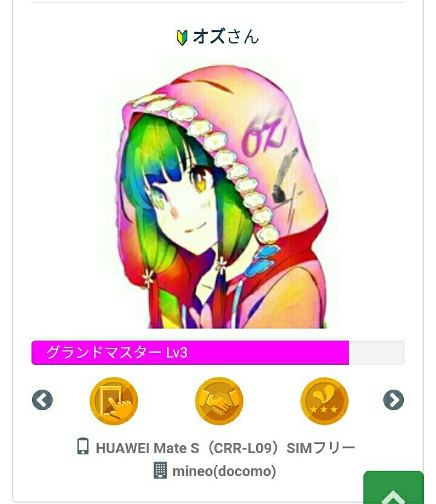Open the mineo(docomo) carrier link
The width and height of the screenshot is (436, 504).
coord(224,471)
